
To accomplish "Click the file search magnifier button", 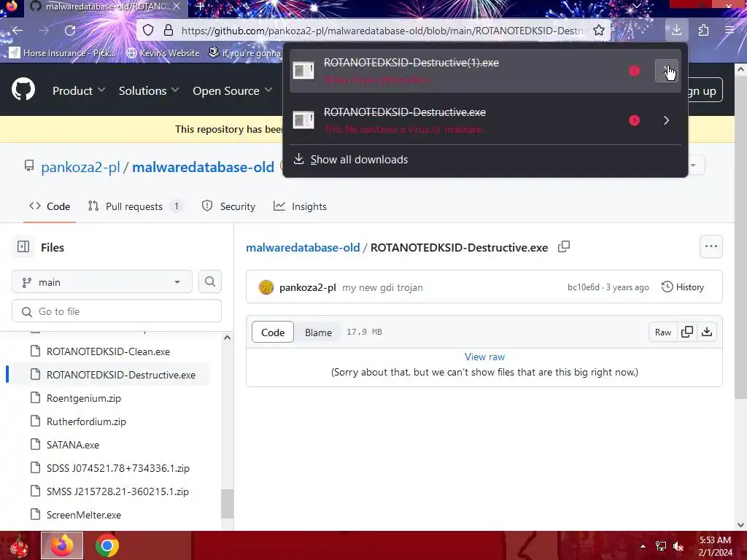I will coord(209,282).
